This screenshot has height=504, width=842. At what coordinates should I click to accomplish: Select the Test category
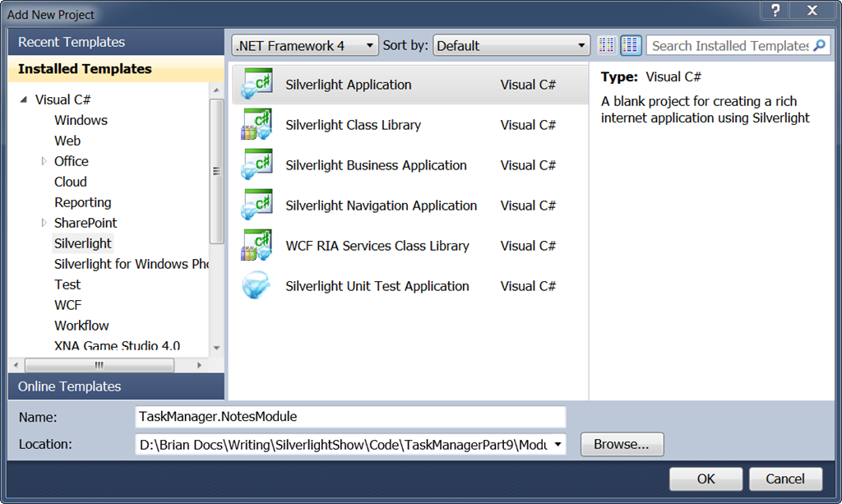[x=67, y=284]
